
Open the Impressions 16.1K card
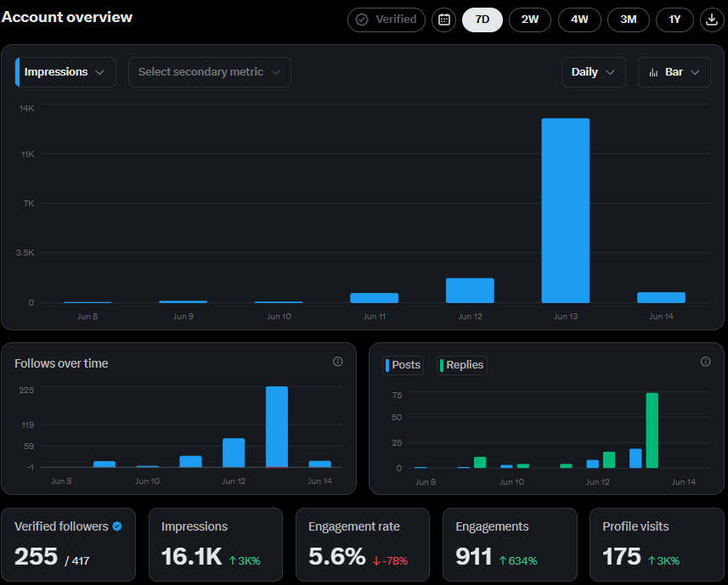point(216,544)
